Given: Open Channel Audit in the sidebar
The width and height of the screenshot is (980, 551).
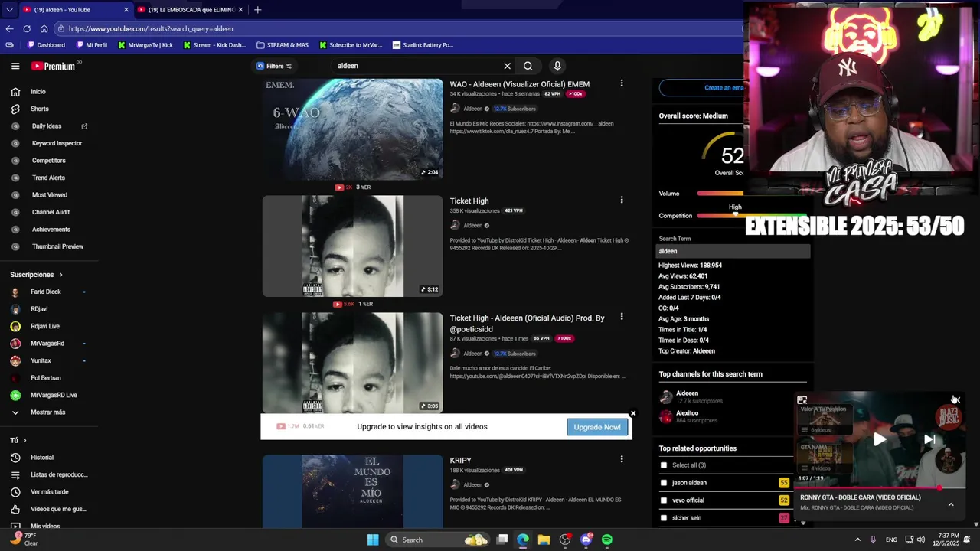Looking at the screenshot, I should [x=51, y=212].
